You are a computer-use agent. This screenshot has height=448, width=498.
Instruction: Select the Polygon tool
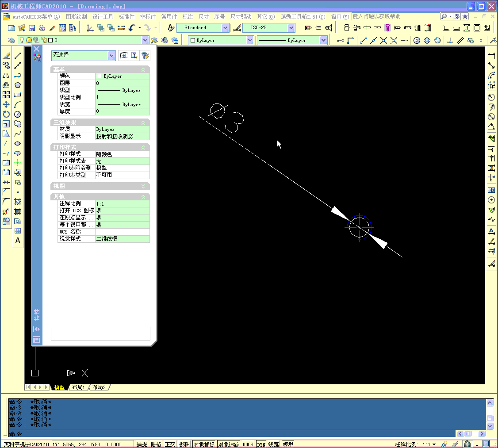pos(18,85)
